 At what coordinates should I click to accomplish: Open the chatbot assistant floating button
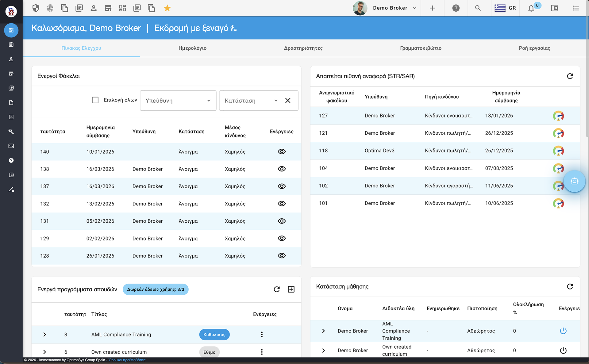pyautogui.click(x=574, y=181)
